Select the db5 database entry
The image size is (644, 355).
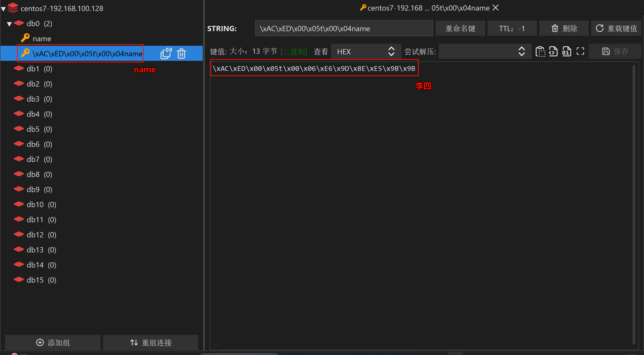click(33, 129)
